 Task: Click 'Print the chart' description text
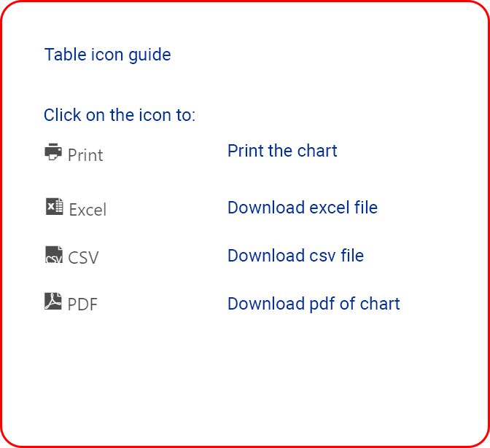point(282,151)
